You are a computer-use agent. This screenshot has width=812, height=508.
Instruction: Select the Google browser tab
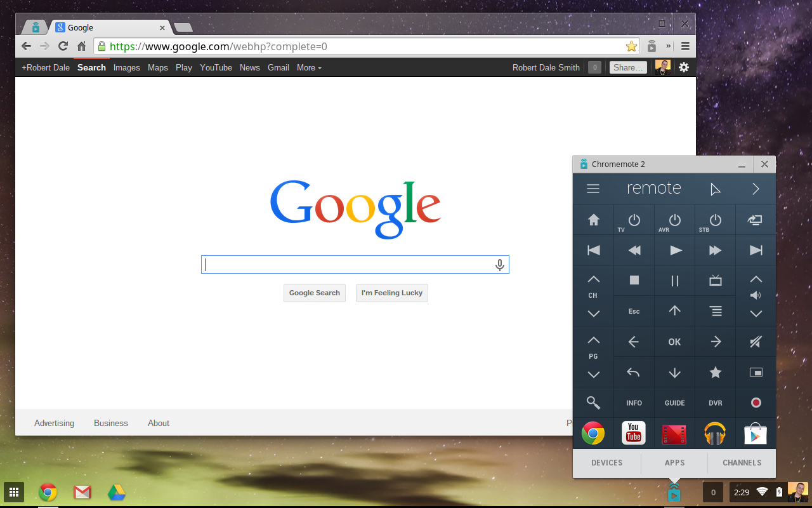[110, 27]
